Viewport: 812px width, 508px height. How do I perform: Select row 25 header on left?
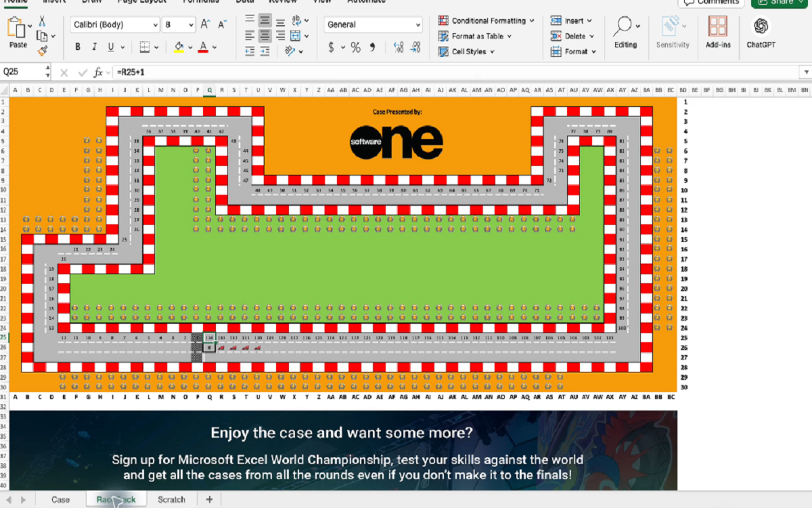(x=3, y=337)
